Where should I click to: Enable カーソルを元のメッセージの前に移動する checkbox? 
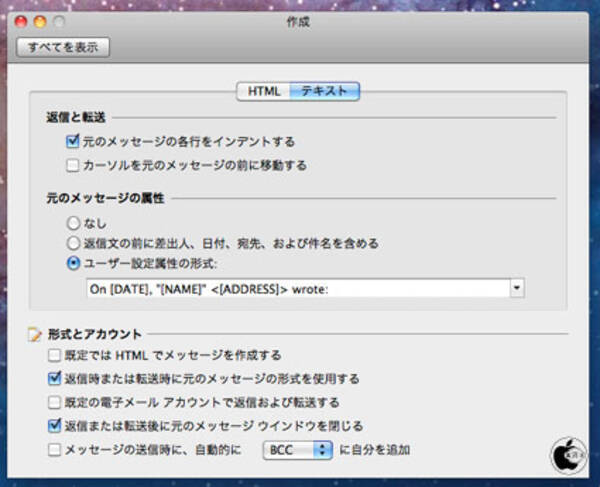point(72,164)
